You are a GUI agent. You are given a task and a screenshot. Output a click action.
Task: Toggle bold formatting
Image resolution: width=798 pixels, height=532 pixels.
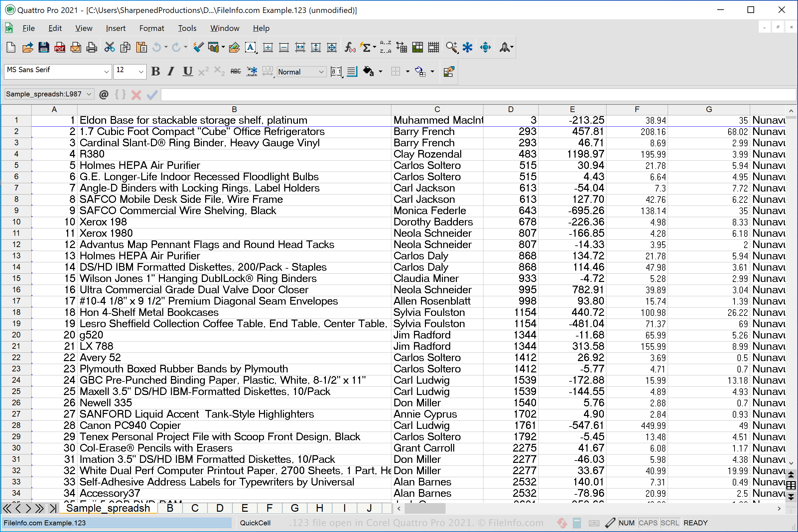[x=155, y=71]
